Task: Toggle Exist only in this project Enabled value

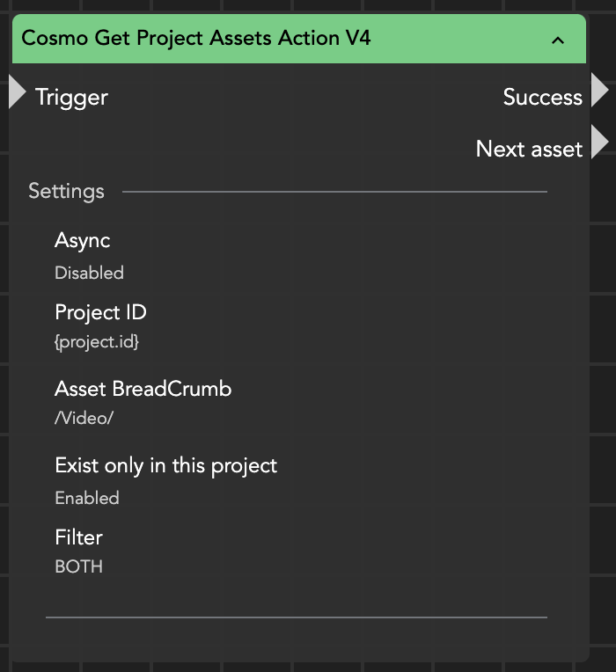Action: 87,498
